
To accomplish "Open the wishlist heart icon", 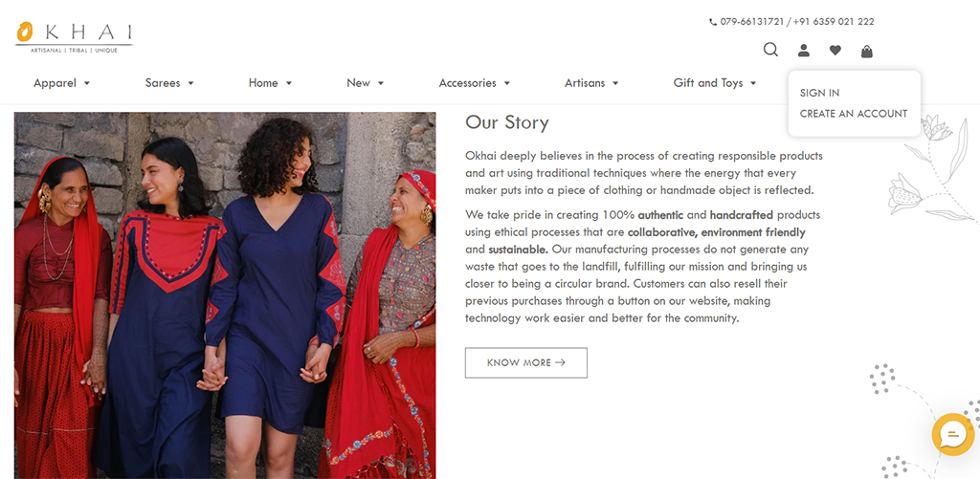I will coord(835,52).
